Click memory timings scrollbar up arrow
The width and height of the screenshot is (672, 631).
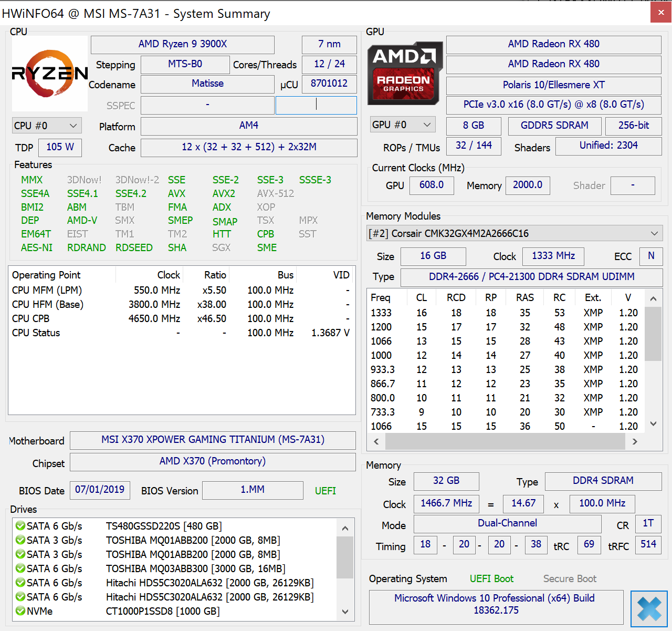click(x=653, y=298)
